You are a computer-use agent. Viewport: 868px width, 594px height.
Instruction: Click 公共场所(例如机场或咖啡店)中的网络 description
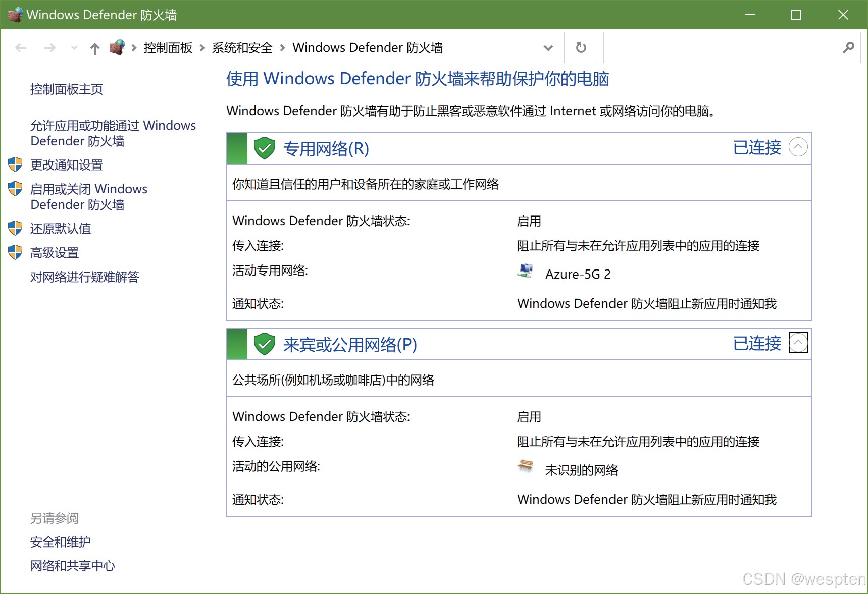pyautogui.click(x=333, y=380)
